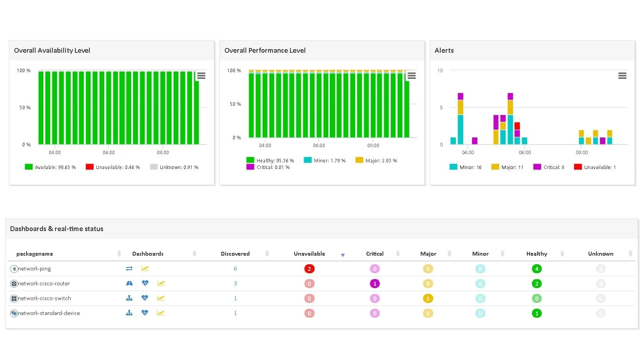Sort table by Unavailable column header
This screenshot has width=644, height=363.
pyautogui.click(x=309, y=254)
